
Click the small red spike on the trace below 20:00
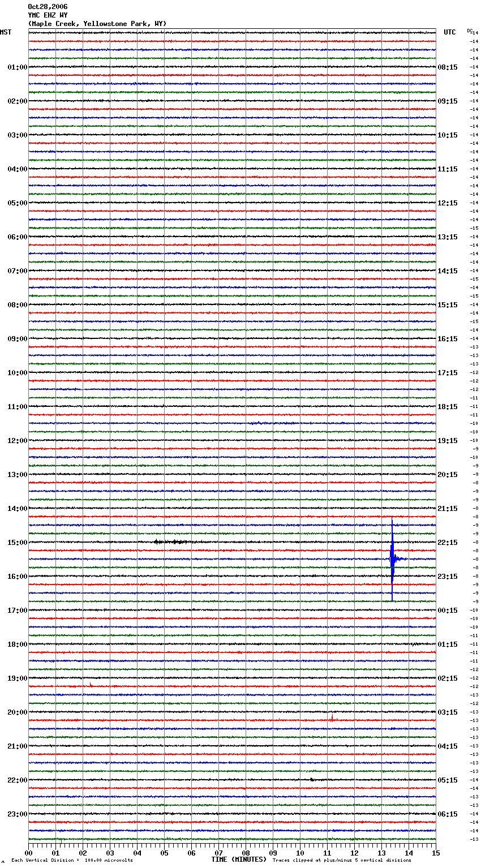tap(332, 718)
